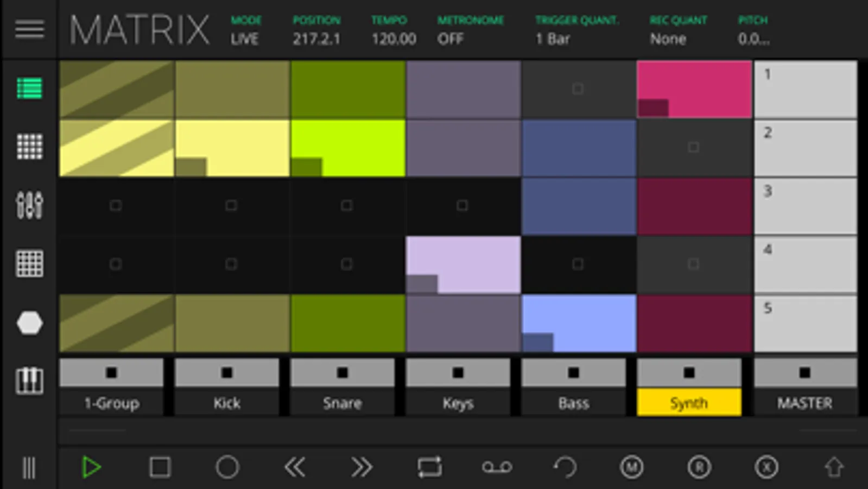Launch scene 5
Image resolution: width=868 pixels, height=489 pixels.
pos(806,323)
